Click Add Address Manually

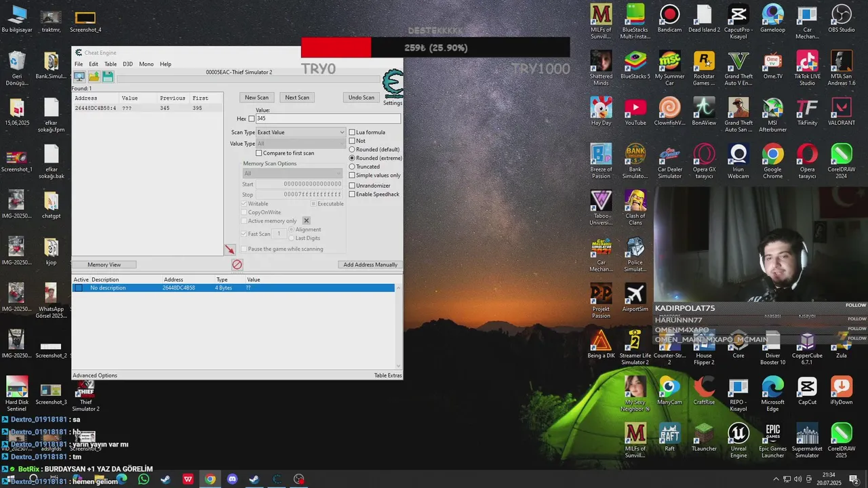(370, 264)
